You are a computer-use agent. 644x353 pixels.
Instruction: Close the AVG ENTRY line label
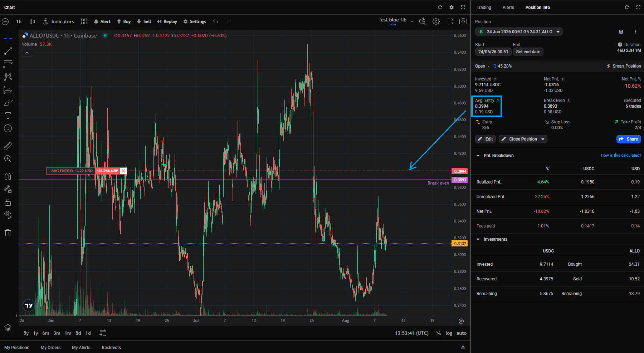pyautogui.click(x=123, y=171)
